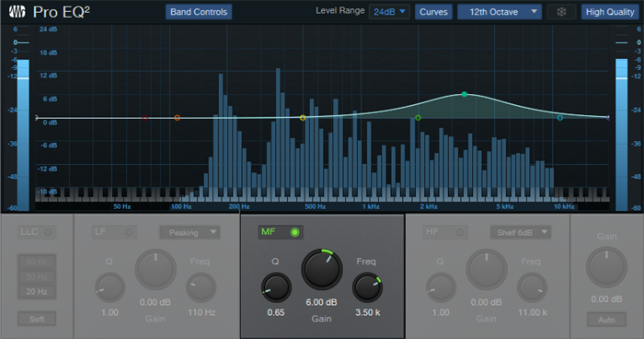This screenshot has height=339, width=644.
Task: Click the 50 Hz frequency label
Action: [x=122, y=206]
